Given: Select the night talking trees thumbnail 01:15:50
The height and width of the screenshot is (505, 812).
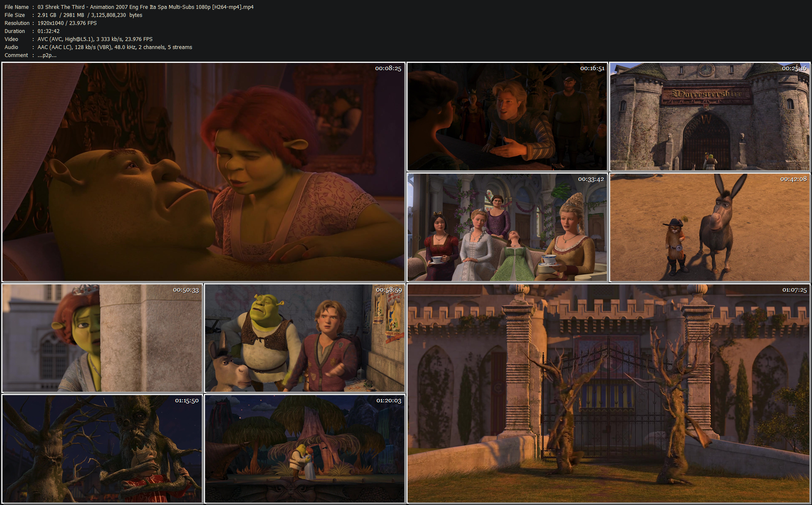Looking at the screenshot, I should [102, 449].
